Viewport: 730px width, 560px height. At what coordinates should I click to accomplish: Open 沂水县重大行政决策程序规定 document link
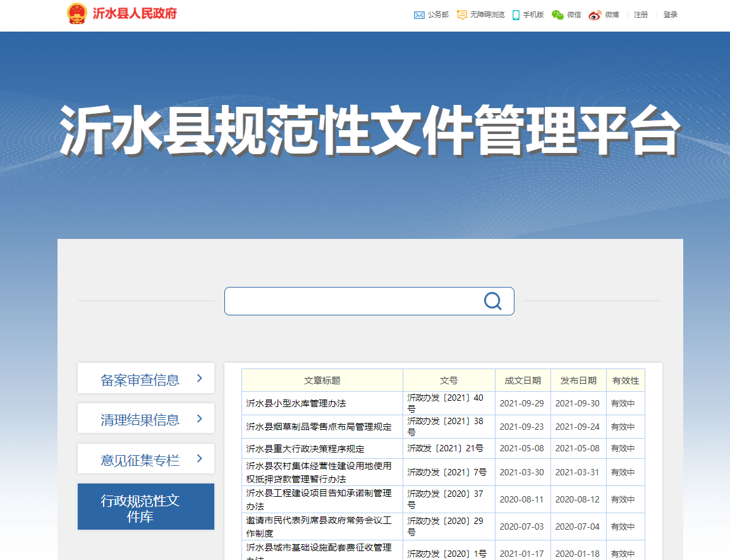point(305,449)
